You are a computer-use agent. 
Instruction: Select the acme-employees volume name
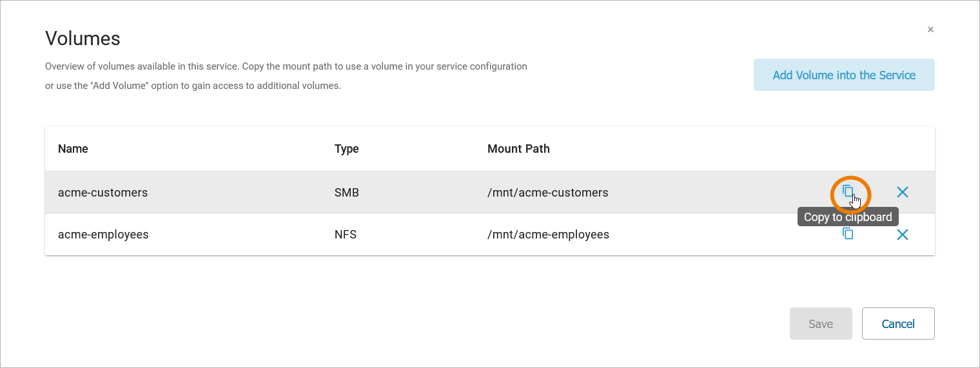click(103, 235)
